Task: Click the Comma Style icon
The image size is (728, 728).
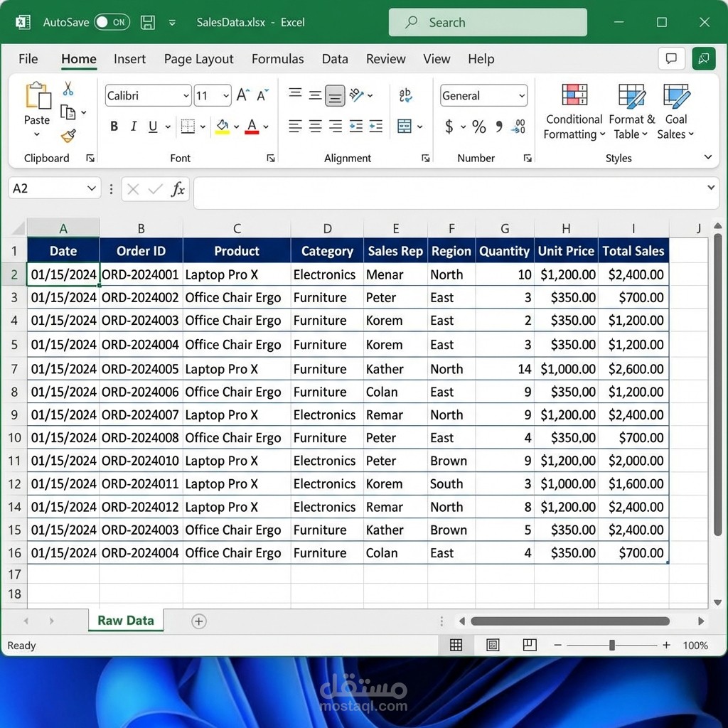Action: 499,127
